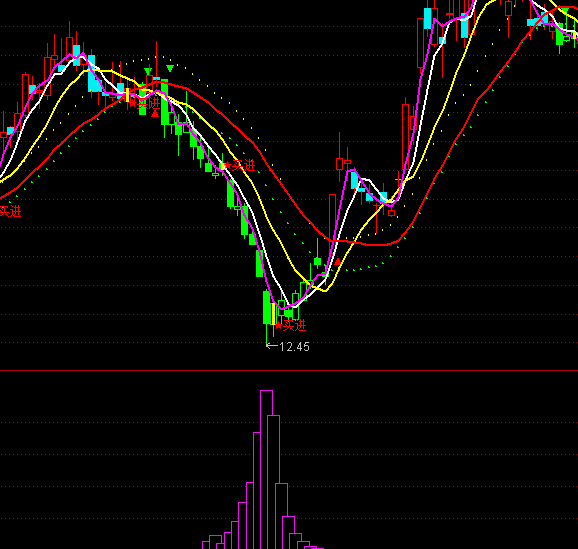Select the tallest magenta volume bar
The image size is (578, 549).
(x=267, y=469)
